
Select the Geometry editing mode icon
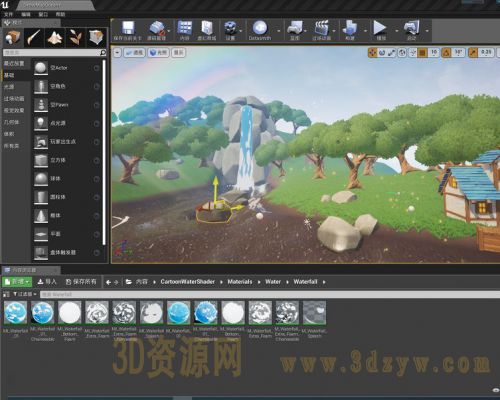click(x=97, y=37)
